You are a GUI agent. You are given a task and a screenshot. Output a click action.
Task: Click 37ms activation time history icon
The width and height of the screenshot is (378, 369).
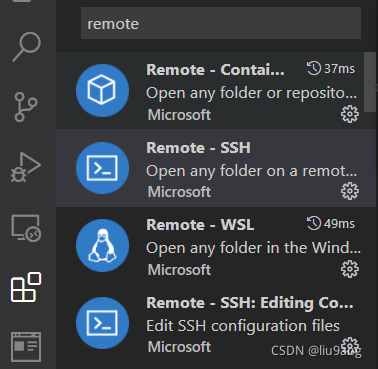tap(314, 68)
